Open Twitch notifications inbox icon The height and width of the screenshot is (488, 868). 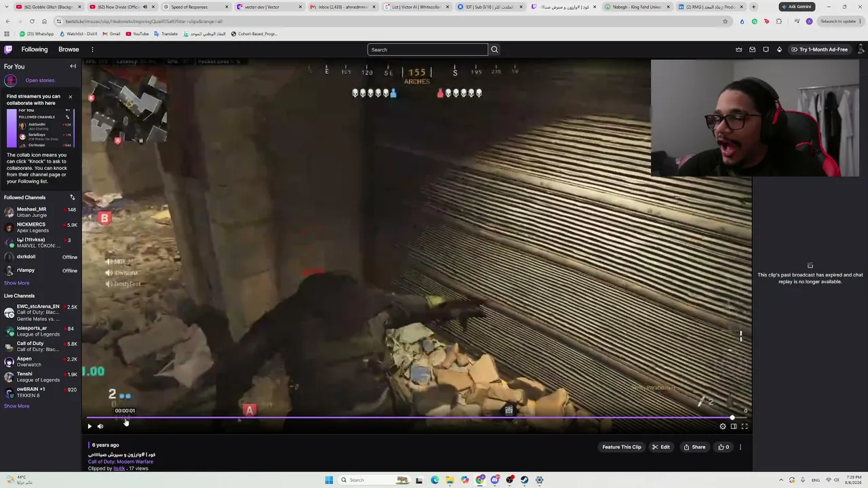pos(752,49)
